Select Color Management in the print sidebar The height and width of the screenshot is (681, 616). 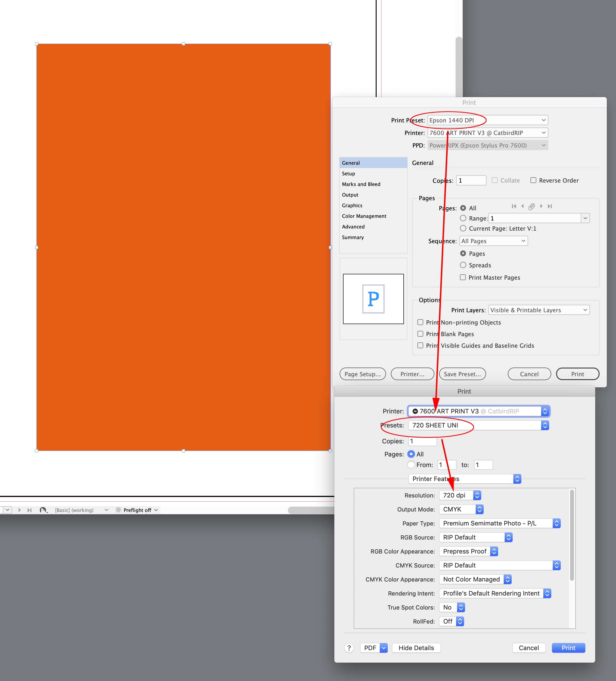coord(364,216)
